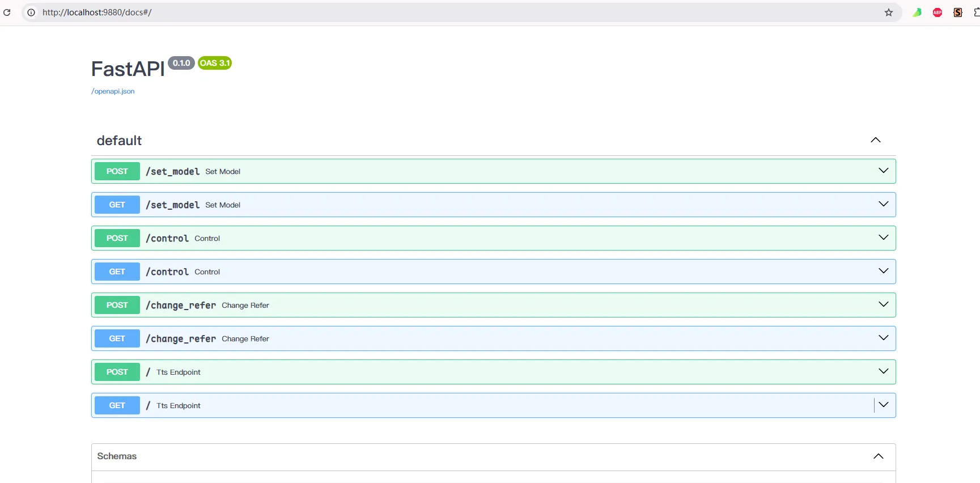Click the "Schemas" section heading
The width and height of the screenshot is (980, 483).
tap(117, 456)
